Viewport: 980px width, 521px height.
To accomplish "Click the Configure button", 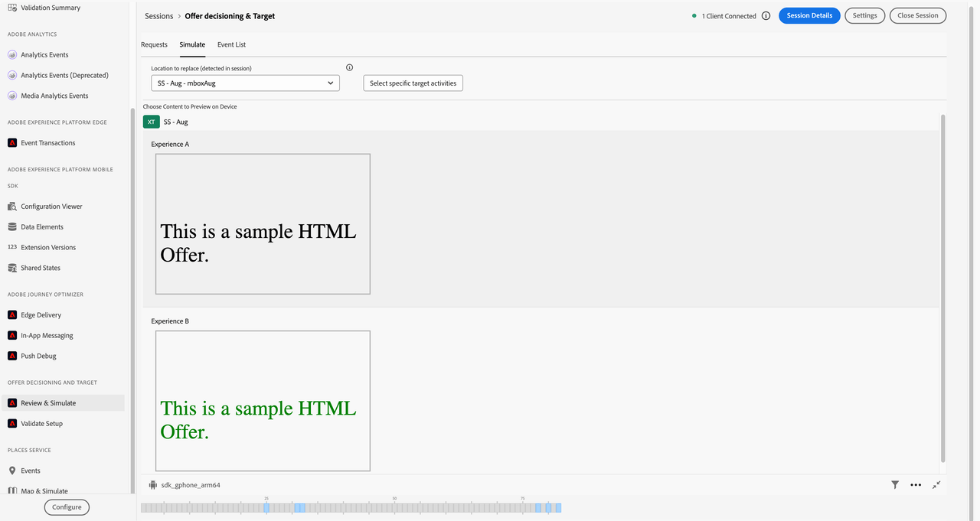I will tap(67, 506).
